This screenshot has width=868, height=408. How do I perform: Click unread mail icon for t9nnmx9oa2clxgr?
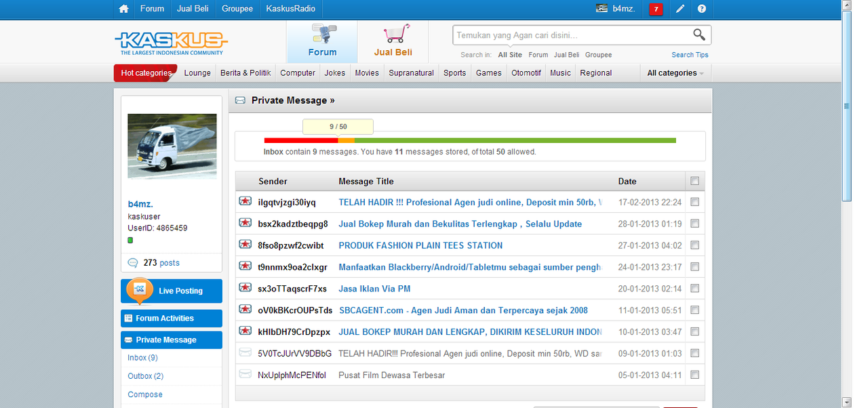[x=245, y=266]
